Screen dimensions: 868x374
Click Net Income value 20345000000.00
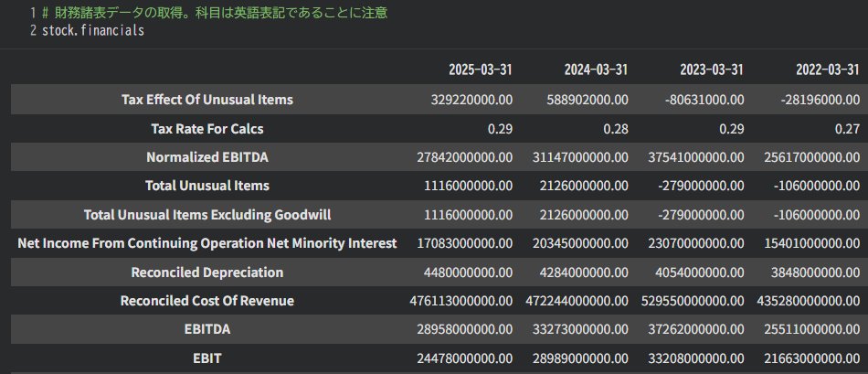pyautogui.click(x=581, y=243)
